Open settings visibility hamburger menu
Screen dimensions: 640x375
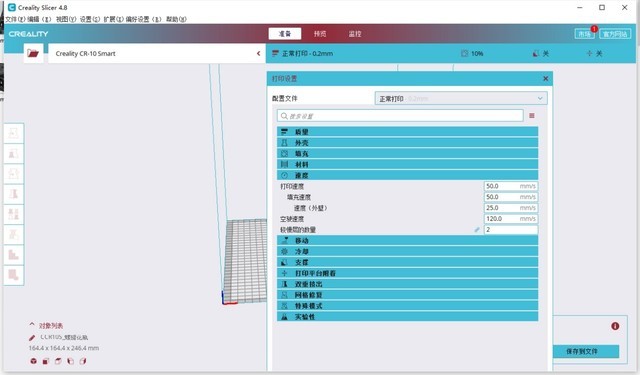531,116
